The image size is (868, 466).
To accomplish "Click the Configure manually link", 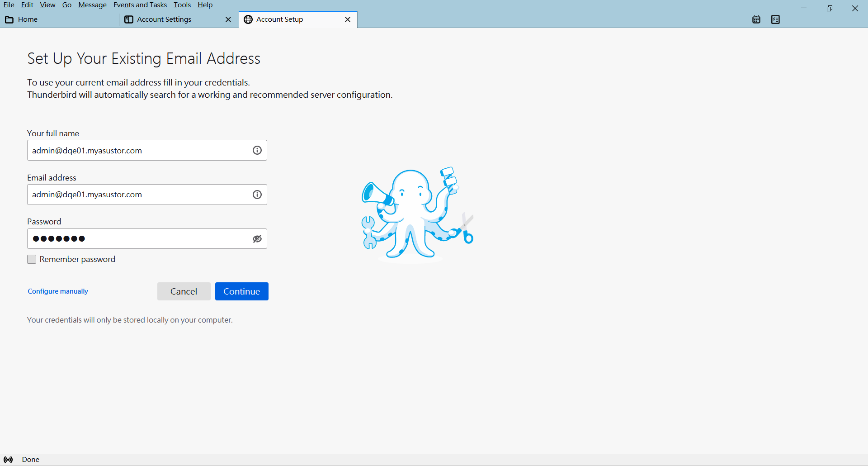I will point(58,291).
